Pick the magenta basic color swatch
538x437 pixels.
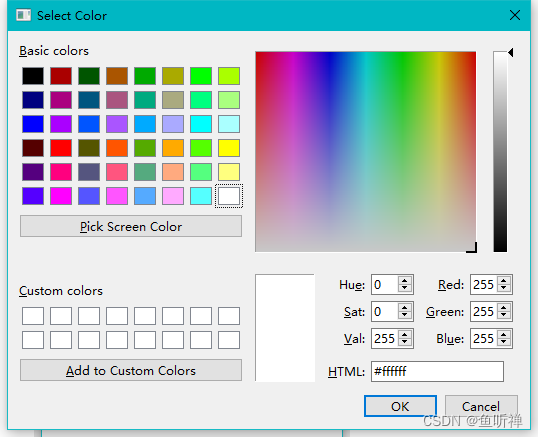[61, 196]
